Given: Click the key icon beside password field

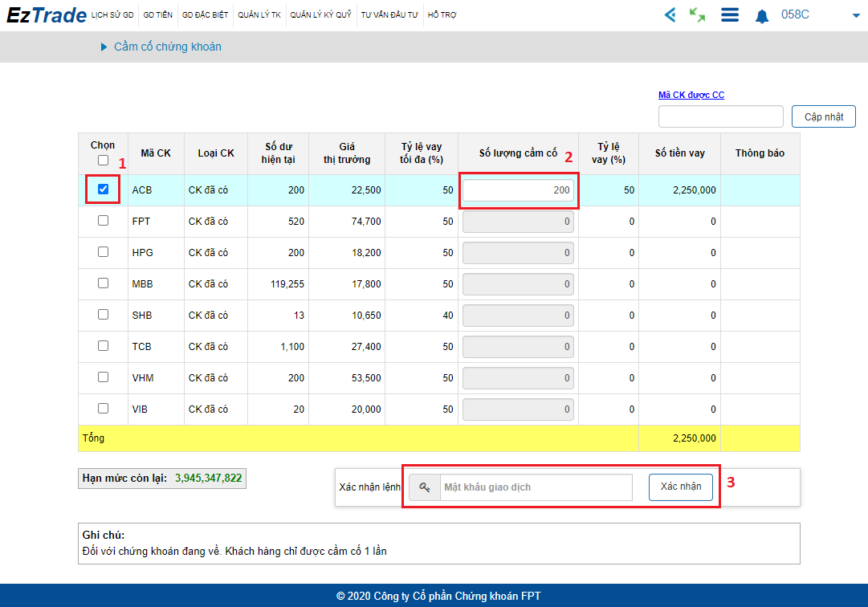Looking at the screenshot, I should [x=425, y=487].
